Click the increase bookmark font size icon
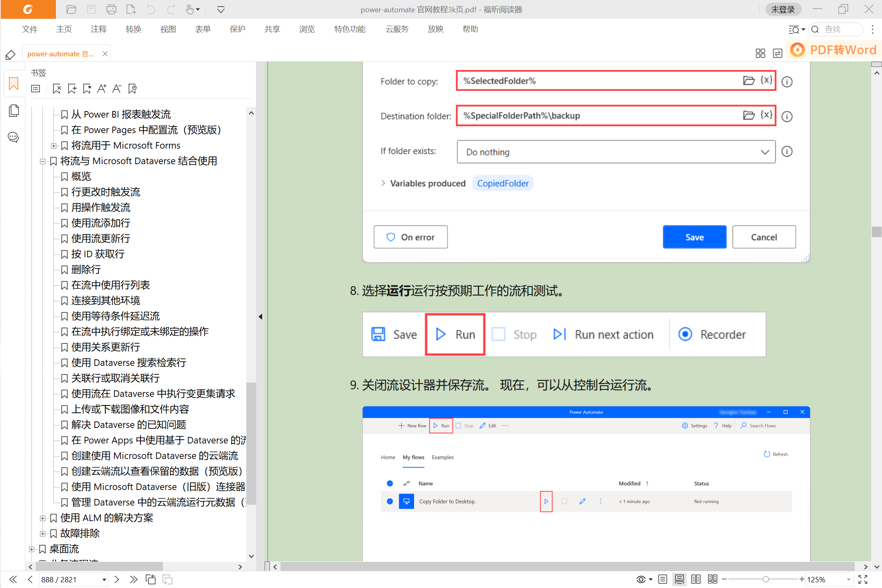 102,89
